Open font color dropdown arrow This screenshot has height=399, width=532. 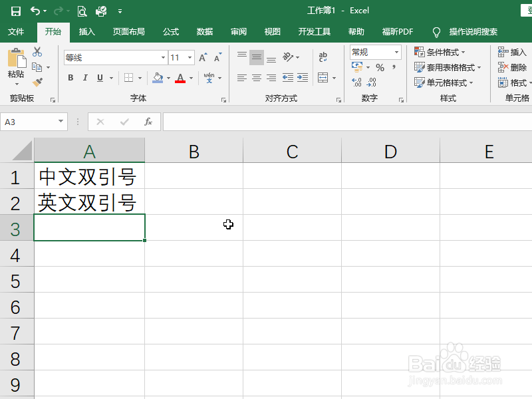point(192,78)
